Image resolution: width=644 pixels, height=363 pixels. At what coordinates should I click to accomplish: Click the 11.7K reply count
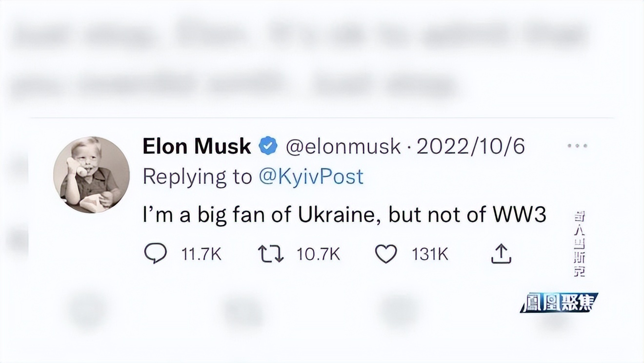(201, 254)
